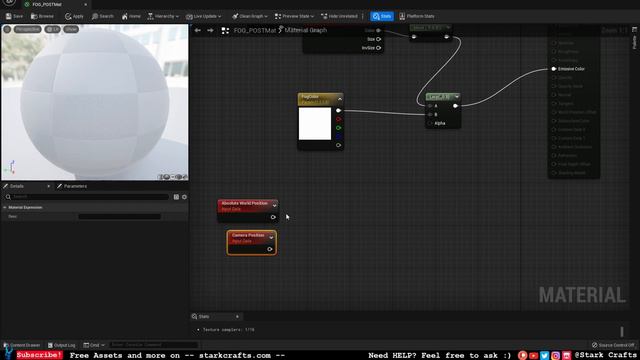Click the Lerp node A input pin
The height and width of the screenshot is (360, 640).
(430, 106)
